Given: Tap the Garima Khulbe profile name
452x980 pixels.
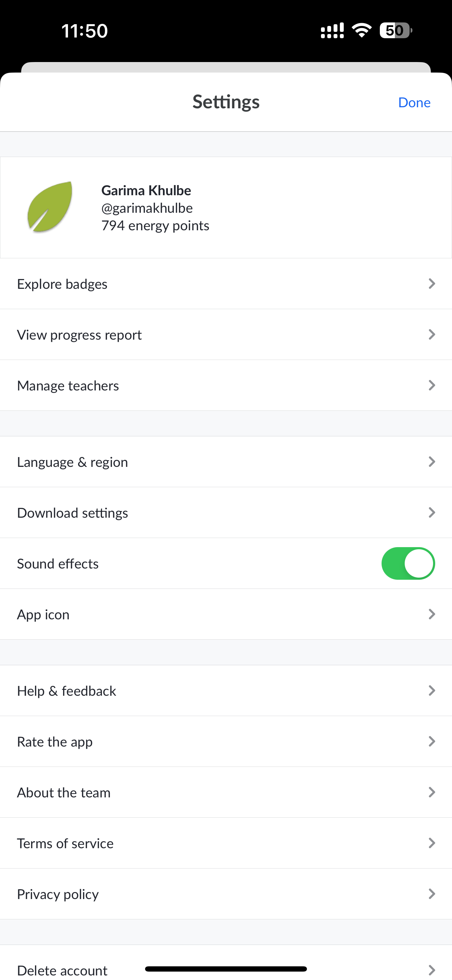Looking at the screenshot, I should [x=146, y=190].
